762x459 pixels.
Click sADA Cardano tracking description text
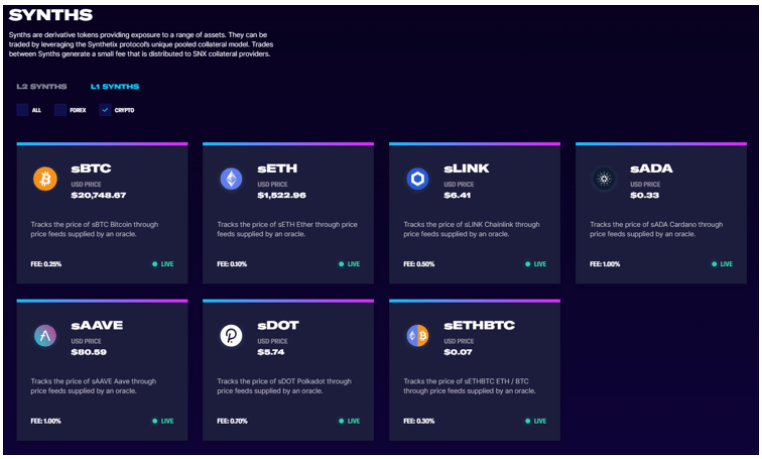tap(657, 229)
